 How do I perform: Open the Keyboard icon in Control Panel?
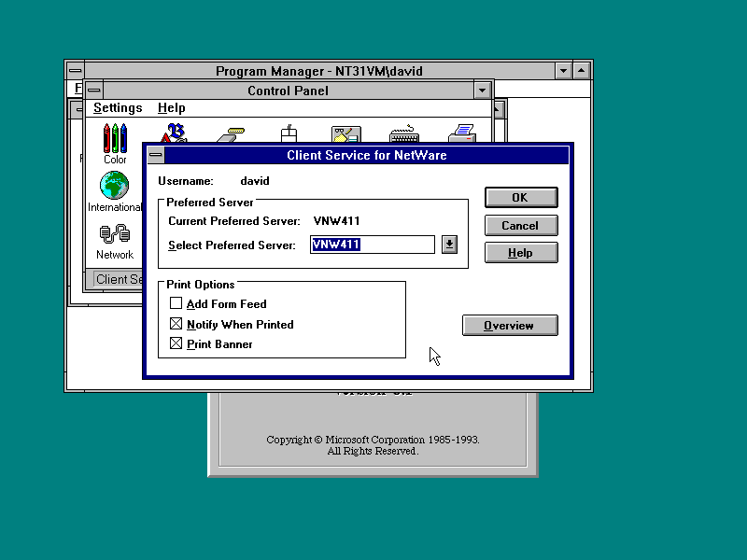pos(404,133)
